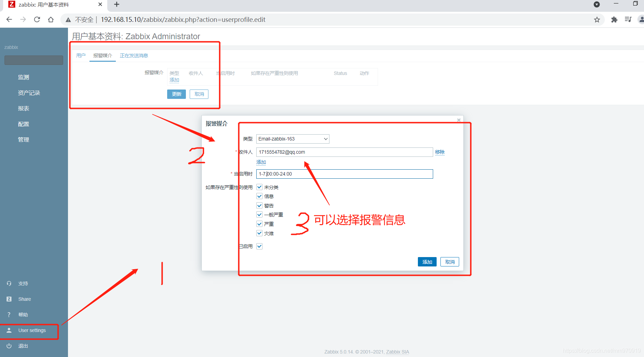Click 添加 link under media table
The image size is (644, 357).
(174, 80)
